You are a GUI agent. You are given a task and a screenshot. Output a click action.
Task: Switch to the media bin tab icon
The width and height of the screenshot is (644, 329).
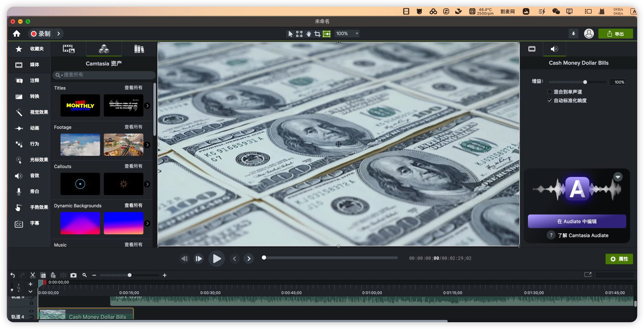tap(69, 49)
